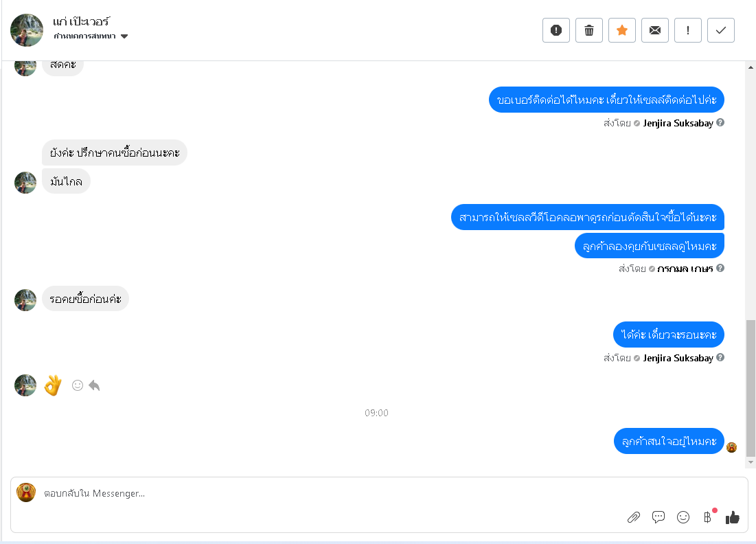Toggle the orange follow-up star
This screenshot has width=756, height=544.
coord(622,30)
